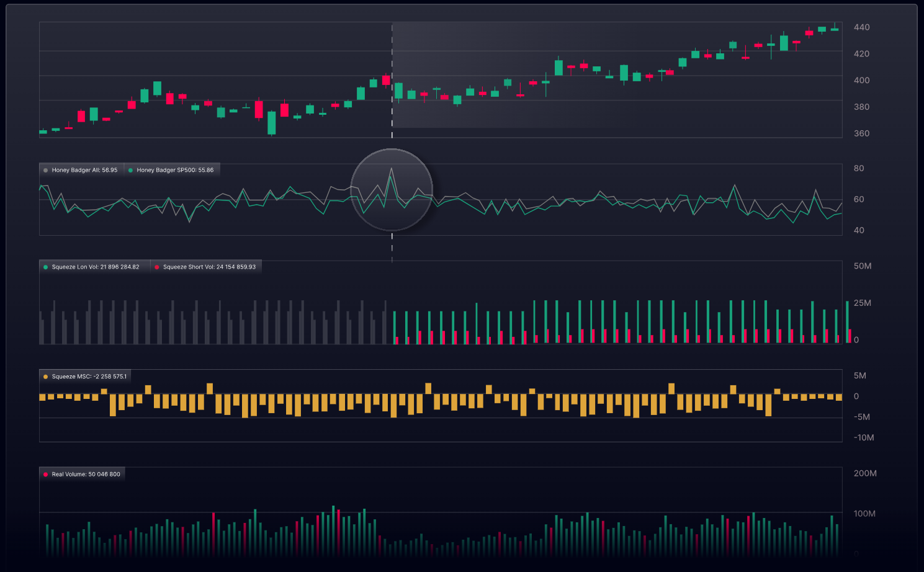Viewport: 924px width, 572px height.
Task: Click the green dot beside Squeeze Lon Vol
Action: (45, 267)
